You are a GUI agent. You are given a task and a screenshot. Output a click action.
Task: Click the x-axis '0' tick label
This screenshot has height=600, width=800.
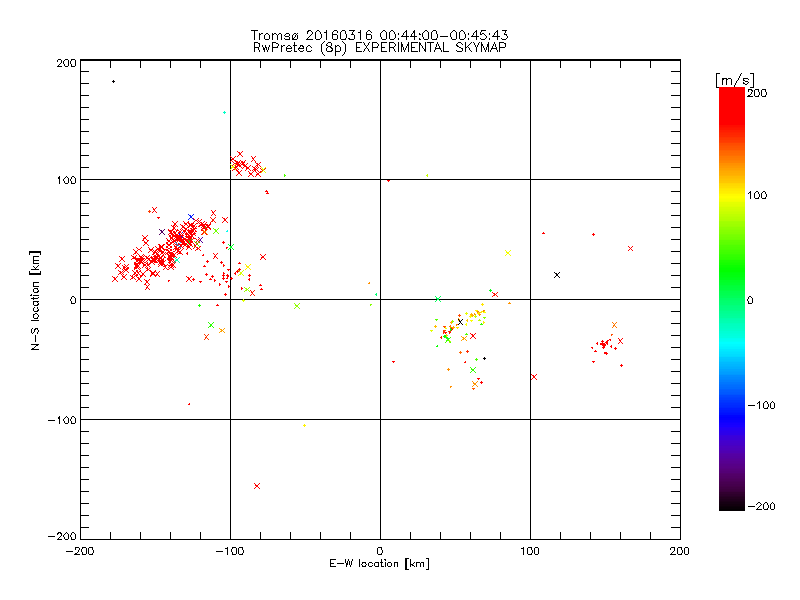point(380,551)
